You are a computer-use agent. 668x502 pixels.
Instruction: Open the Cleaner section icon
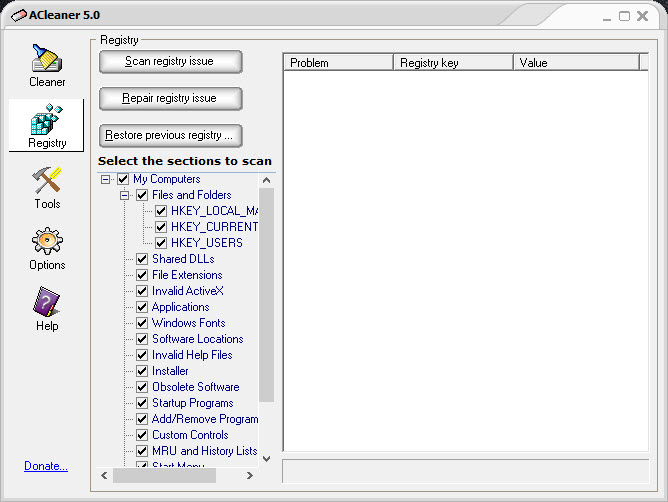point(47,58)
